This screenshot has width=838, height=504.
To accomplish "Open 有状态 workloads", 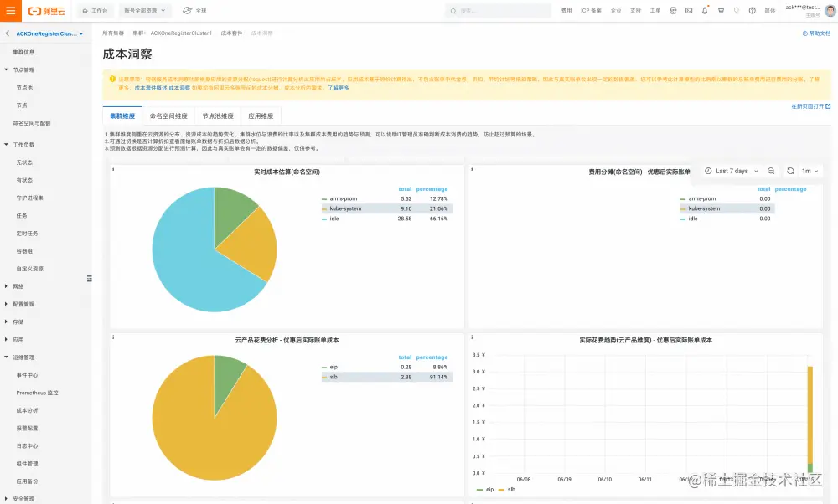I will (24, 181).
